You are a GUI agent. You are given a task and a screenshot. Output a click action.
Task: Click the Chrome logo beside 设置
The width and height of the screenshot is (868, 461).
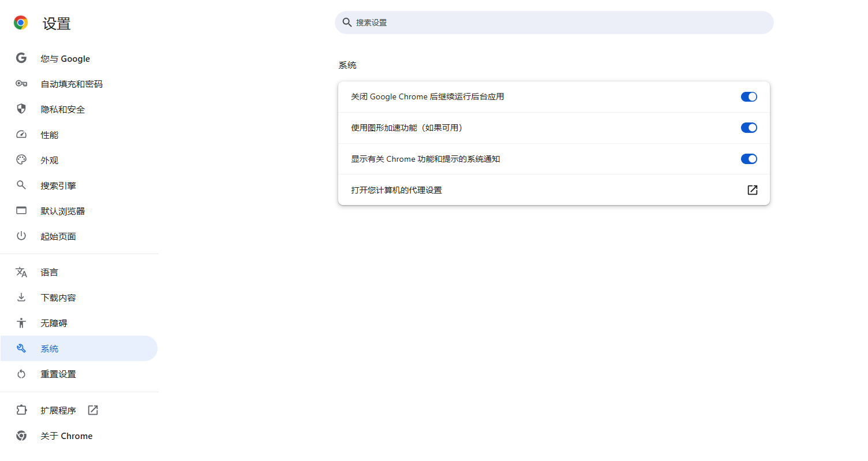point(21,23)
